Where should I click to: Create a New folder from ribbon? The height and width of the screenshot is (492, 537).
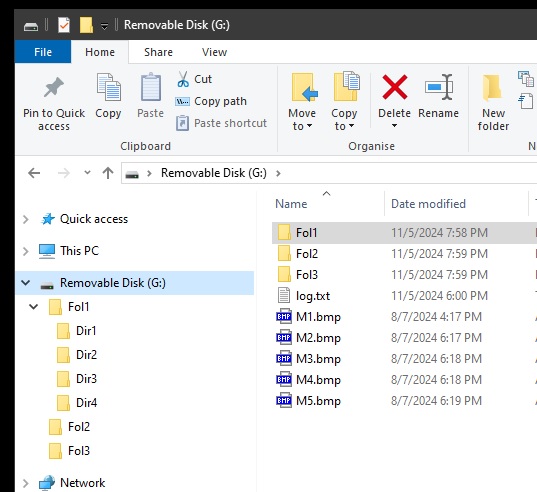coord(493,102)
